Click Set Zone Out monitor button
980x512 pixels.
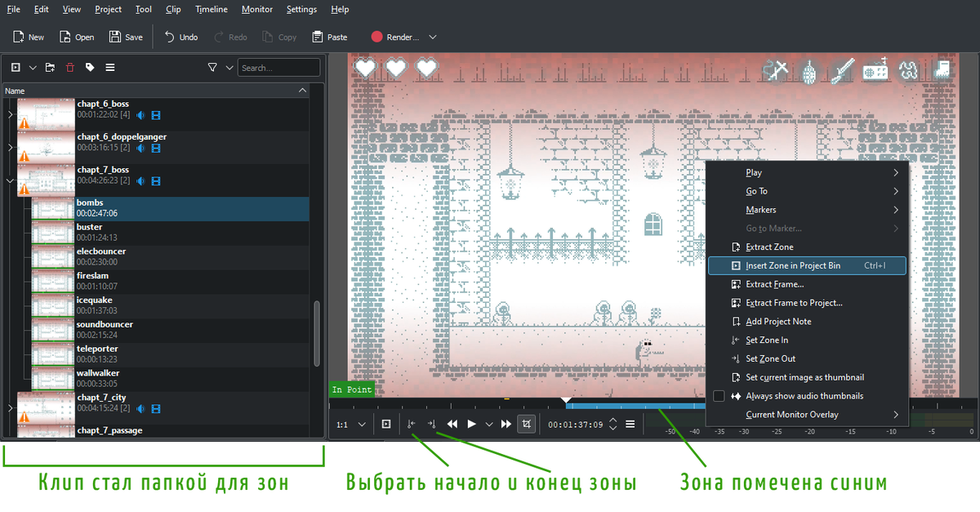click(x=432, y=425)
